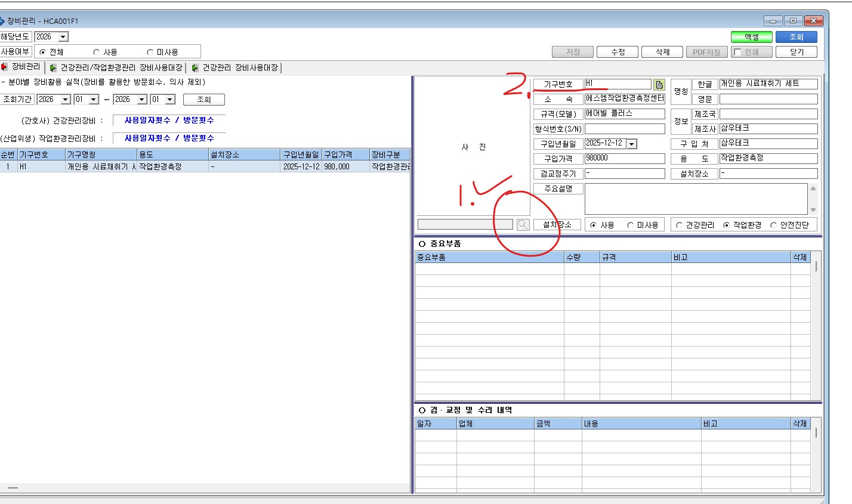Click the application icon in title bar
This screenshot has width=852, height=504.
click(2, 21)
